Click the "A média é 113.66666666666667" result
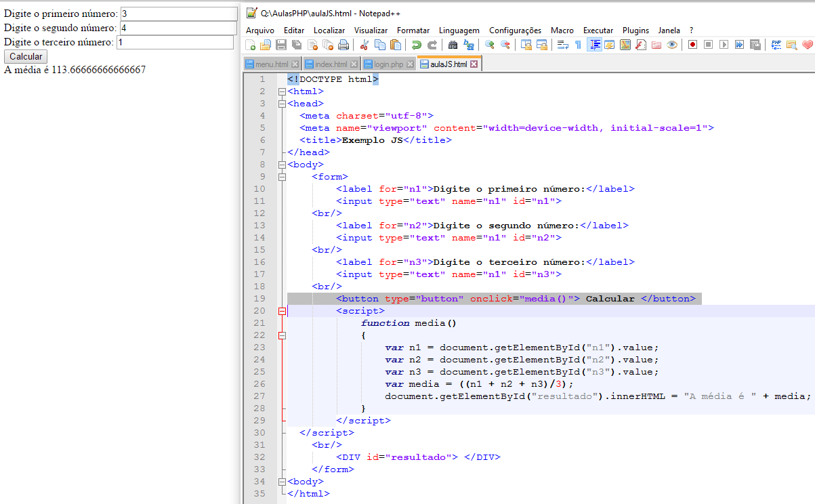 pos(75,70)
